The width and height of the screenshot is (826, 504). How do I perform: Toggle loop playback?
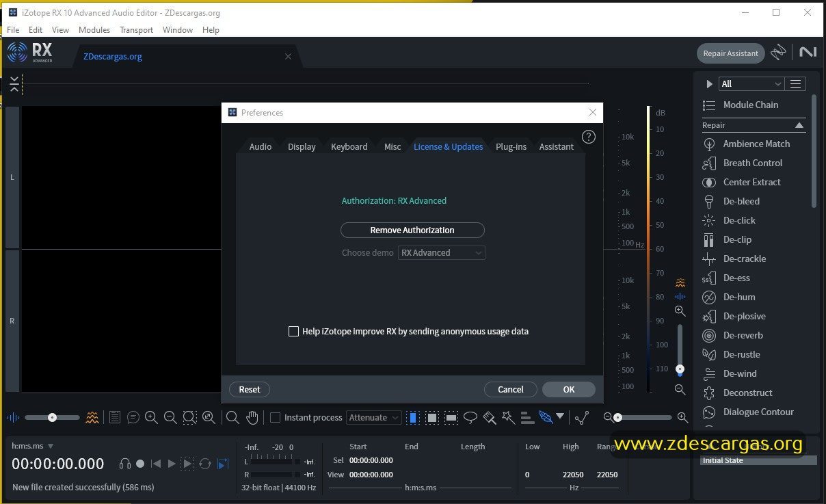pos(205,464)
